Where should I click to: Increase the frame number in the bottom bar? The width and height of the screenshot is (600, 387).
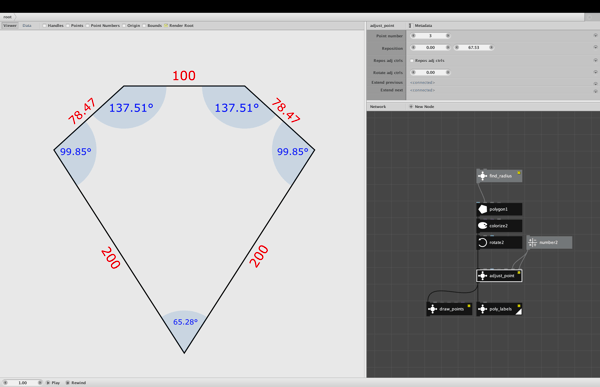coord(40,382)
